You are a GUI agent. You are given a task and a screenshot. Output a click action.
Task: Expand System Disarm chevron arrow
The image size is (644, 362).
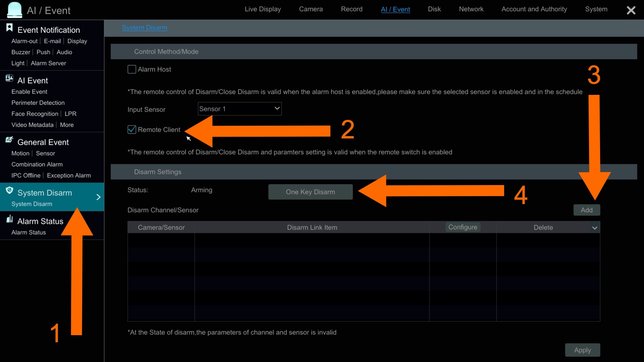[98, 197]
